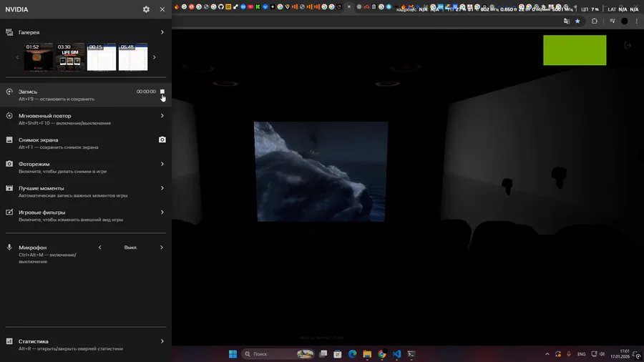This screenshot has height=362, width=644.
Task: Show hidden system tray icons
Action: (547, 354)
